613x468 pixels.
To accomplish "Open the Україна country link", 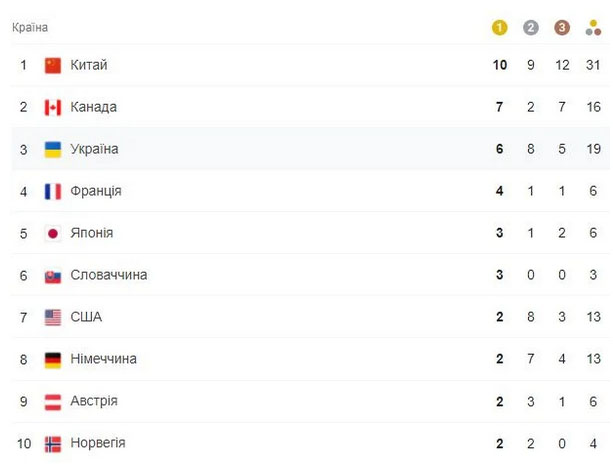I will (94, 149).
